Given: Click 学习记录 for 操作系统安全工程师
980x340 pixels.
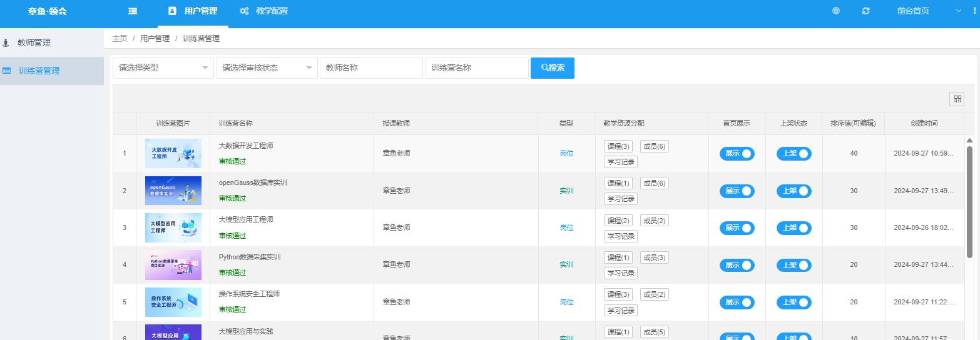Looking at the screenshot, I should click(621, 311).
